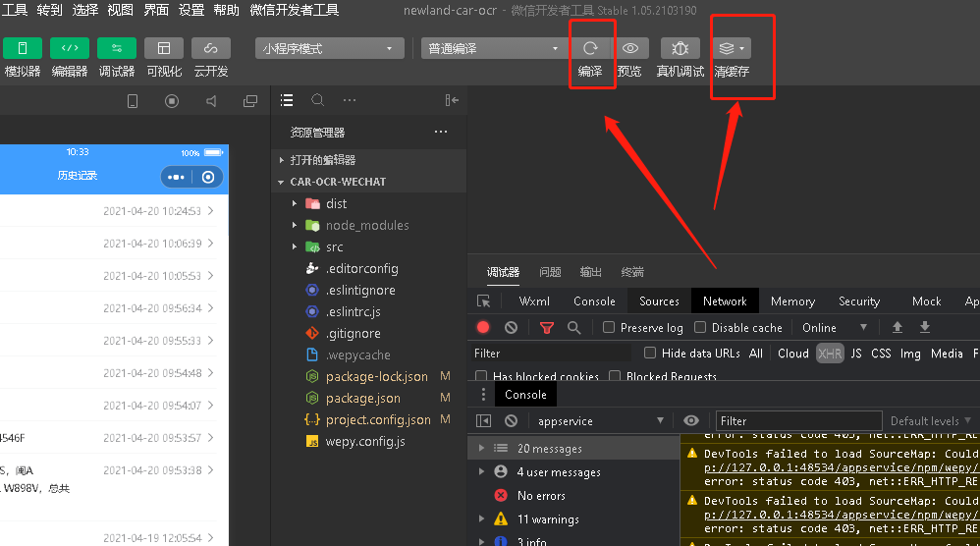The width and height of the screenshot is (980, 546).
Task: Open the console drawer kebab menu
Action: tap(483, 394)
